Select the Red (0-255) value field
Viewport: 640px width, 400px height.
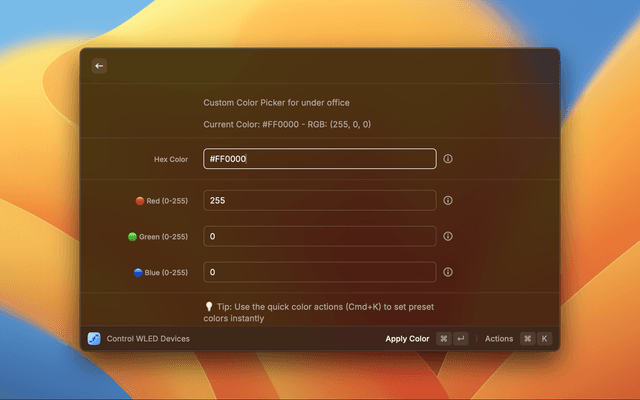click(x=319, y=201)
